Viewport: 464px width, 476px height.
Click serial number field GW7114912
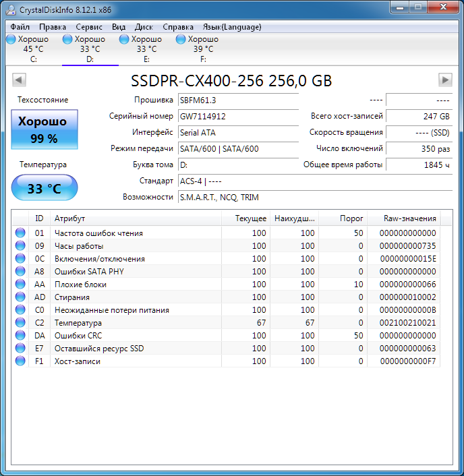click(x=238, y=116)
